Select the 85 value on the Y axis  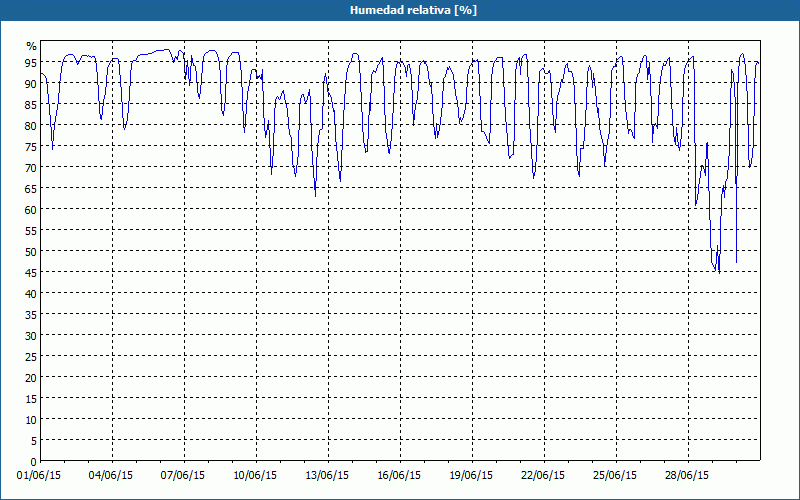pyautogui.click(x=31, y=104)
